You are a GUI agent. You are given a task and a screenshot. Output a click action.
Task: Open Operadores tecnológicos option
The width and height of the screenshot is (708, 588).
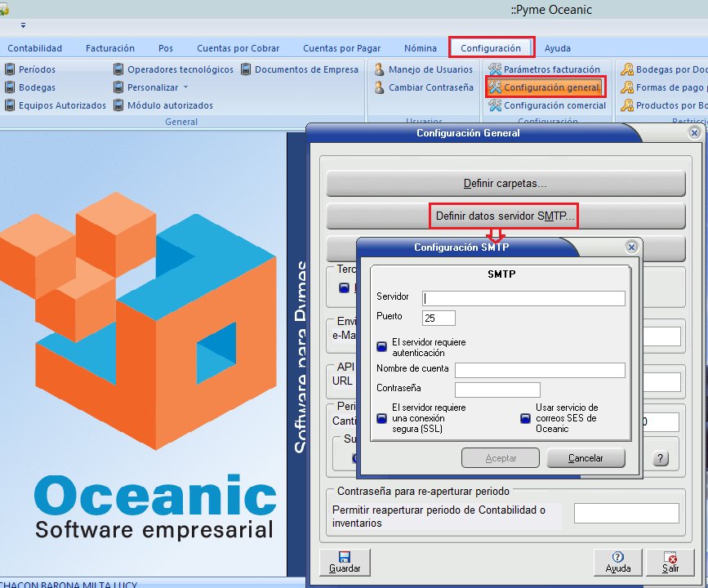point(119,69)
